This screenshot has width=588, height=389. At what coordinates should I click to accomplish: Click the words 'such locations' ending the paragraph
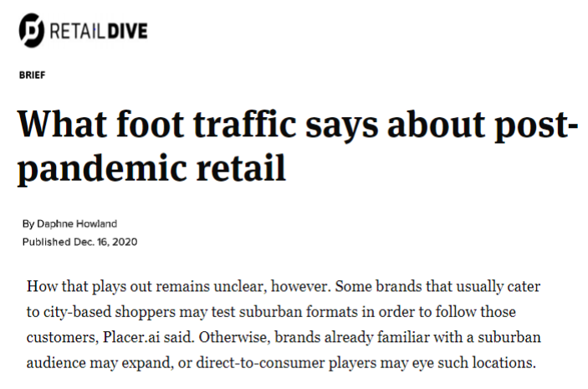[x=485, y=363]
